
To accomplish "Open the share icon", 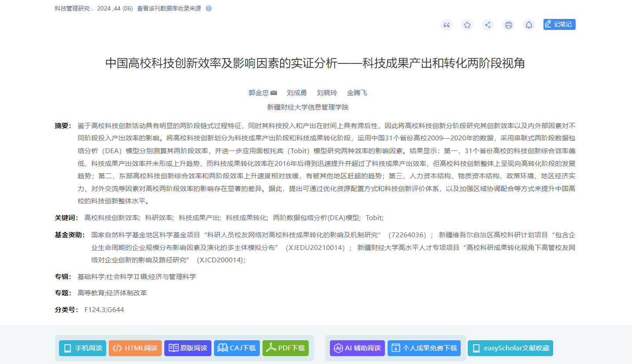I will (x=488, y=25).
